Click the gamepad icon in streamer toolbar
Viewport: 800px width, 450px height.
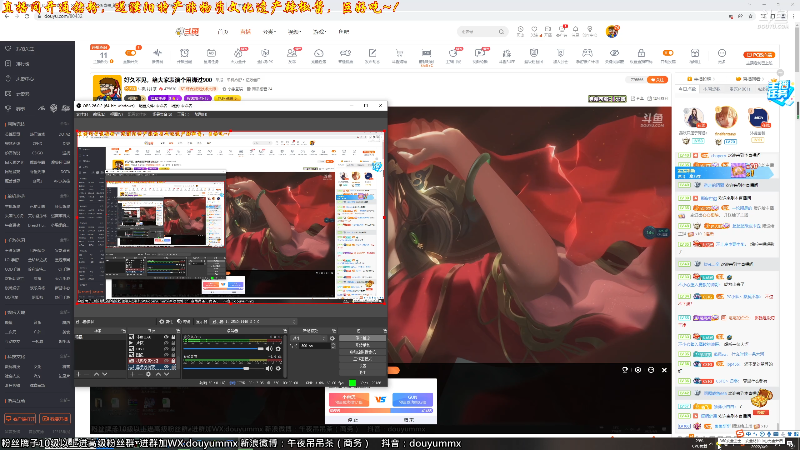pos(587,53)
